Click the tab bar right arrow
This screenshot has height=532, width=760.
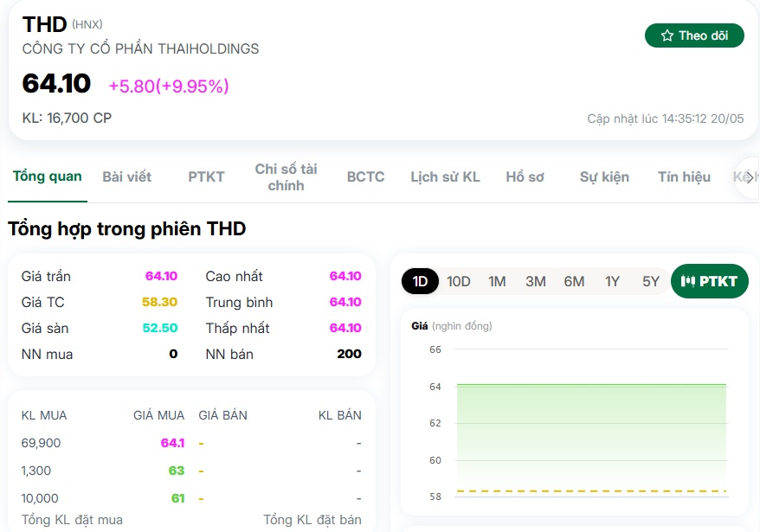click(x=750, y=177)
